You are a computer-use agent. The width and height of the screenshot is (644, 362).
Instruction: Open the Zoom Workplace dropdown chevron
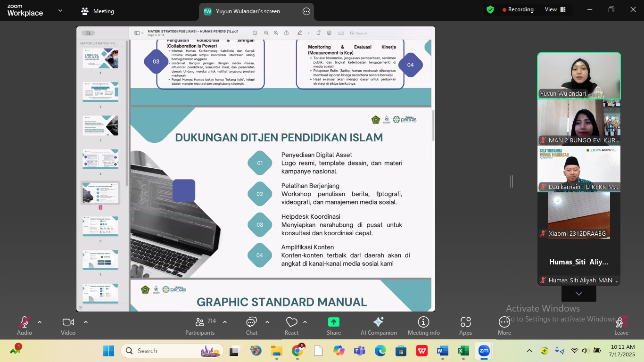click(60, 10)
